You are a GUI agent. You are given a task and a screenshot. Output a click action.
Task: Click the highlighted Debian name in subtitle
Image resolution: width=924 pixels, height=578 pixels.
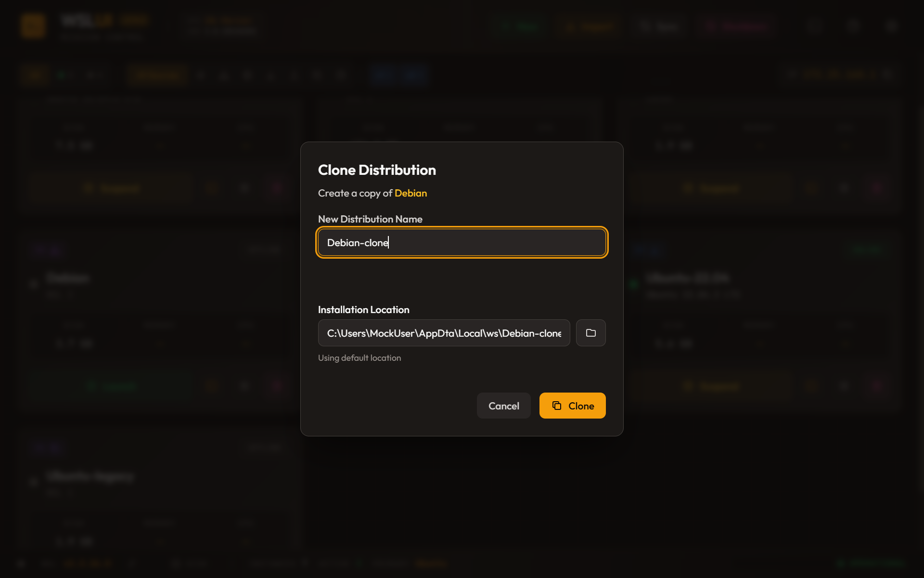411,193
